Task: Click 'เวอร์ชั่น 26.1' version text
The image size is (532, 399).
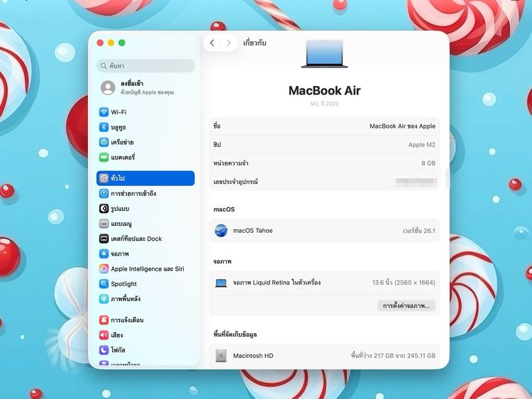Action: tap(419, 231)
